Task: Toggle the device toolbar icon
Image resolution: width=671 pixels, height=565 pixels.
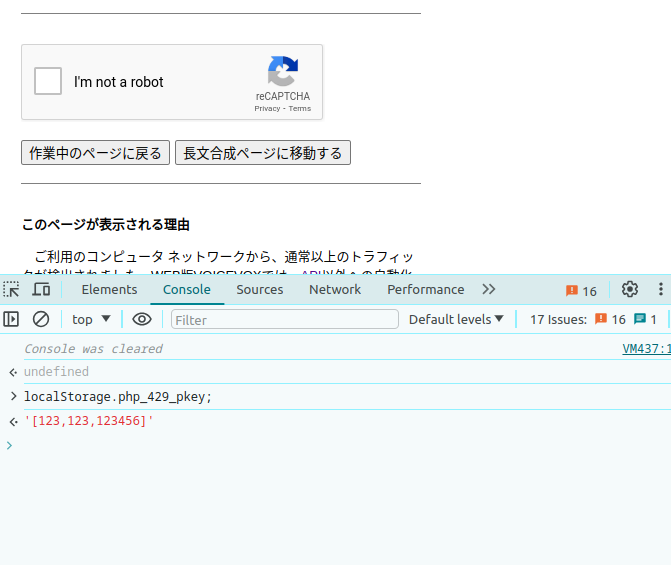Action: pyautogui.click(x=41, y=290)
